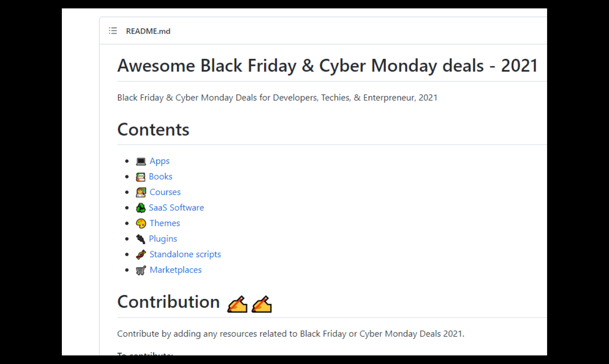Follow the Standalone scripts link

[x=185, y=254]
